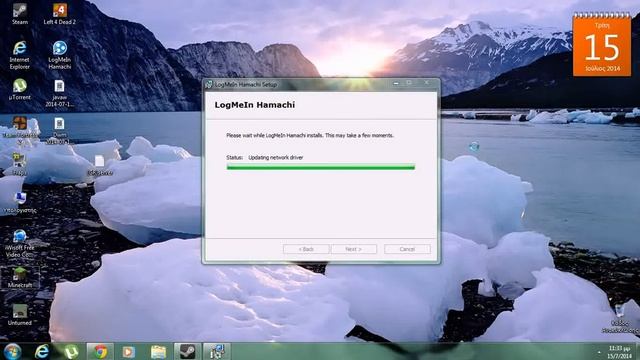Switch to the Hamachi installer on the taskbar
Viewport: 640px width, 360px height.
(217, 351)
